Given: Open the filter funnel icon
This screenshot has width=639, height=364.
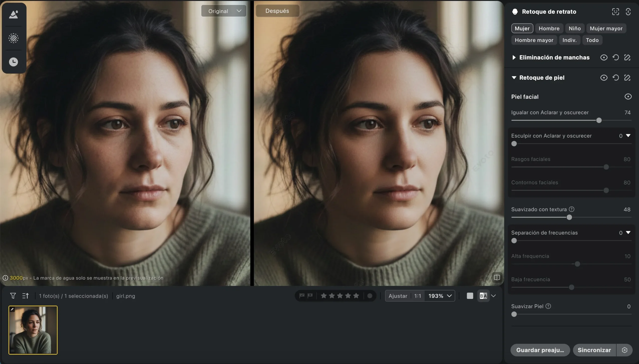Looking at the screenshot, I should (x=13, y=296).
